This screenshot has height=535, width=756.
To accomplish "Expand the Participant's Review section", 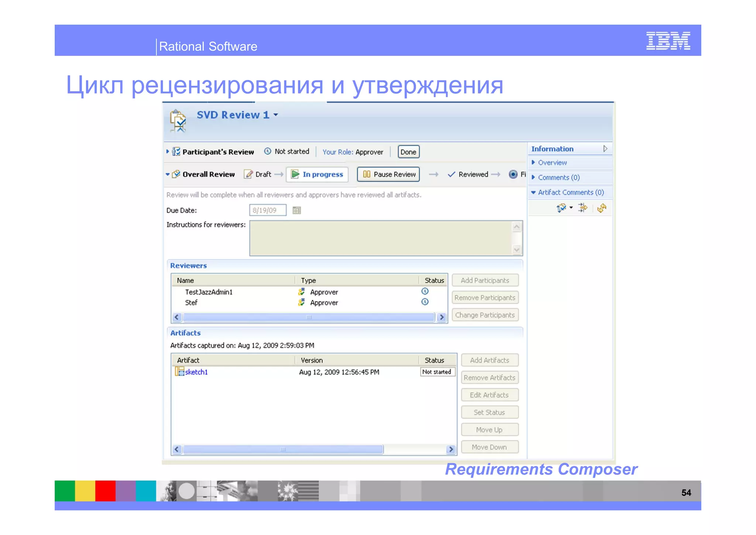I will click(x=168, y=151).
